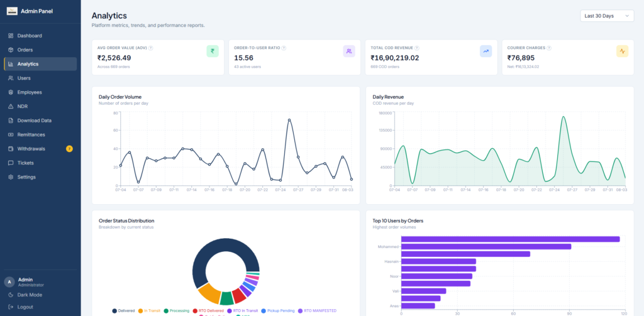
Task: Open the Withdrawals section with badge
Action: [x=40, y=148]
